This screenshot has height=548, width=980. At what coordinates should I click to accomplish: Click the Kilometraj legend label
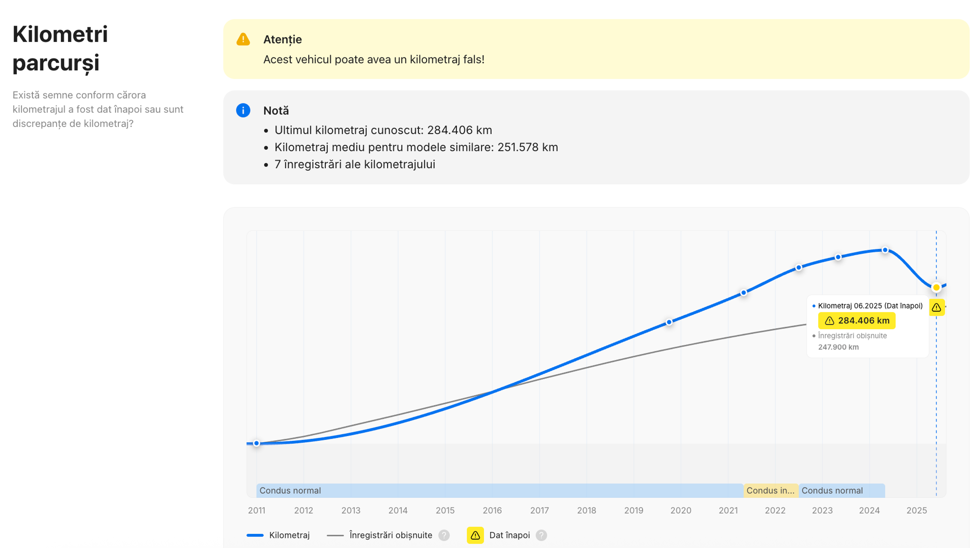[289, 535]
